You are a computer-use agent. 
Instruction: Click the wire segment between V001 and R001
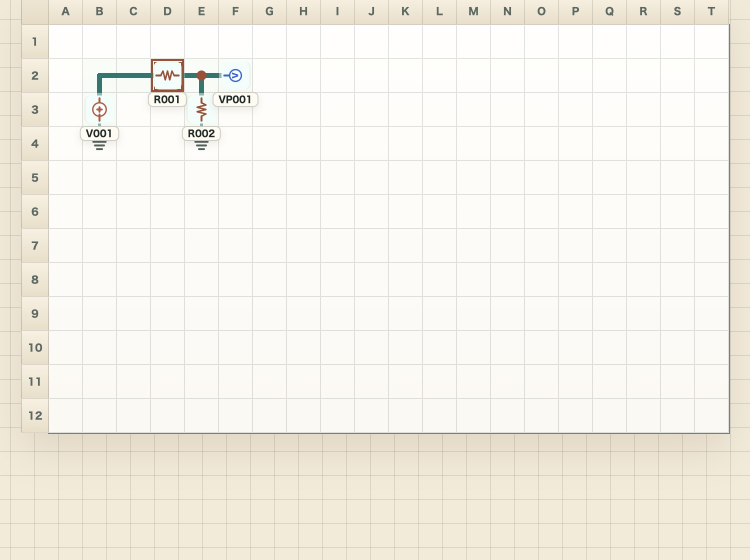click(x=125, y=75)
